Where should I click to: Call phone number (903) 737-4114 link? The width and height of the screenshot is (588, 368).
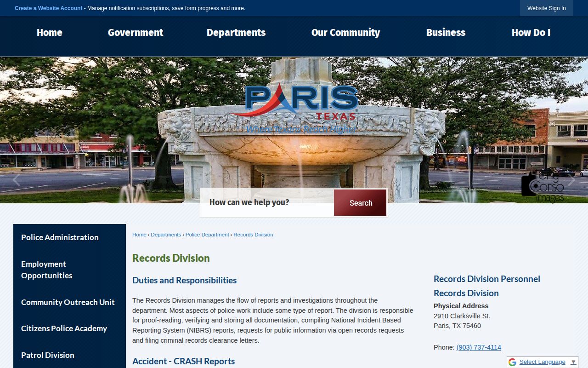479,347
